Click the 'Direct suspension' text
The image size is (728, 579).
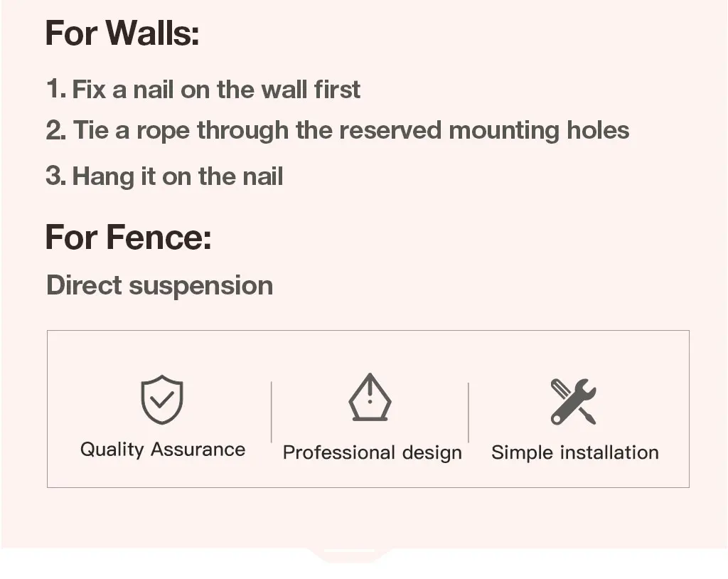160,285
